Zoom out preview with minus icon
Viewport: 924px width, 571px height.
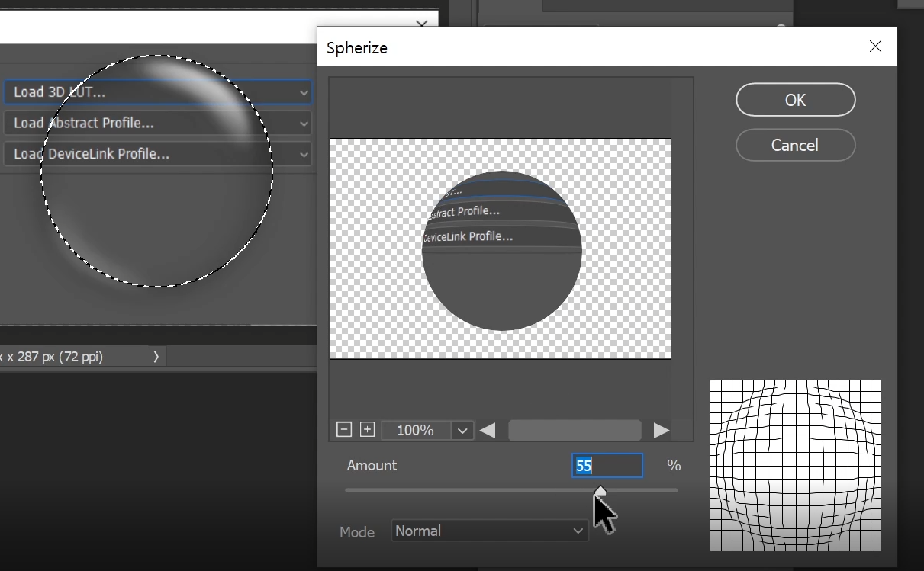(x=344, y=430)
